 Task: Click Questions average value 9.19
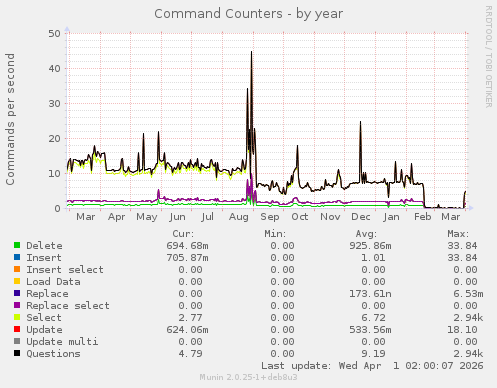pyautogui.click(x=373, y=354)
